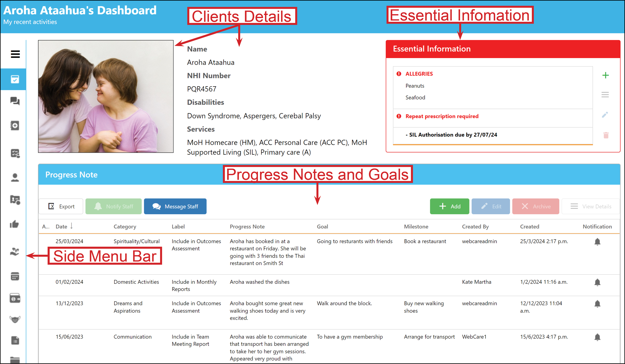Click the 'Walk around the block.' goal
The width and height of the screenshot is (625, 364).
(x=344, y=303)
